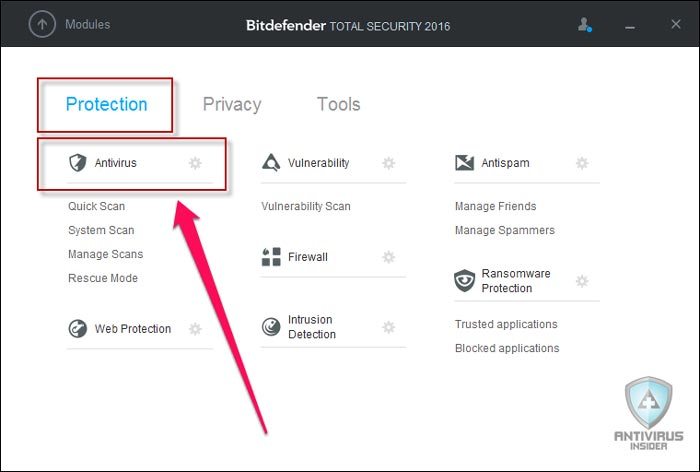700x472 pixels.
Task: Open Ransomware Protection settings gear
Action: [x=582, y=281]
